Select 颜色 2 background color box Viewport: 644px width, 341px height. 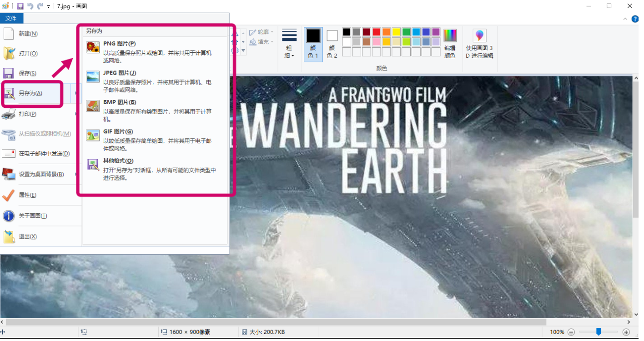332,44
